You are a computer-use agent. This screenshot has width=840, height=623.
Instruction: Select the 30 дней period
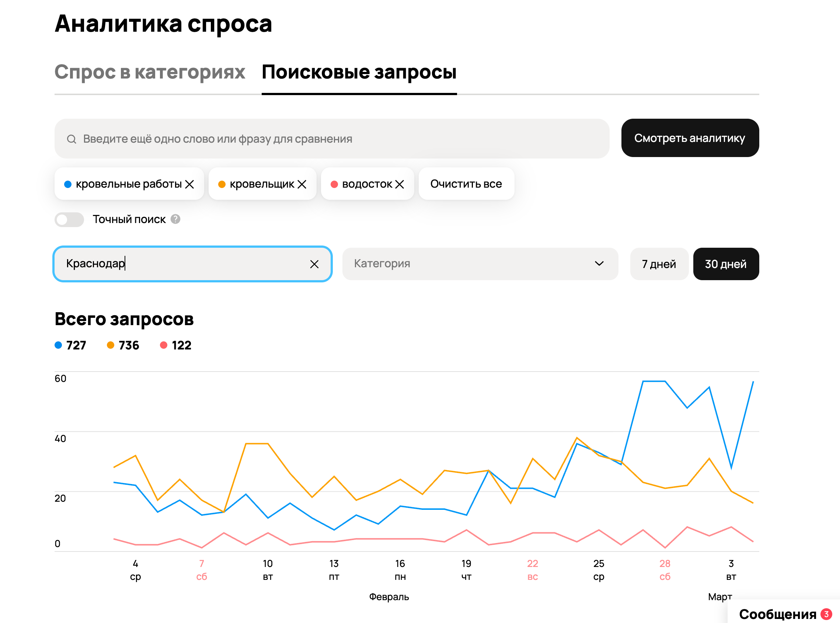click(725, 264)
